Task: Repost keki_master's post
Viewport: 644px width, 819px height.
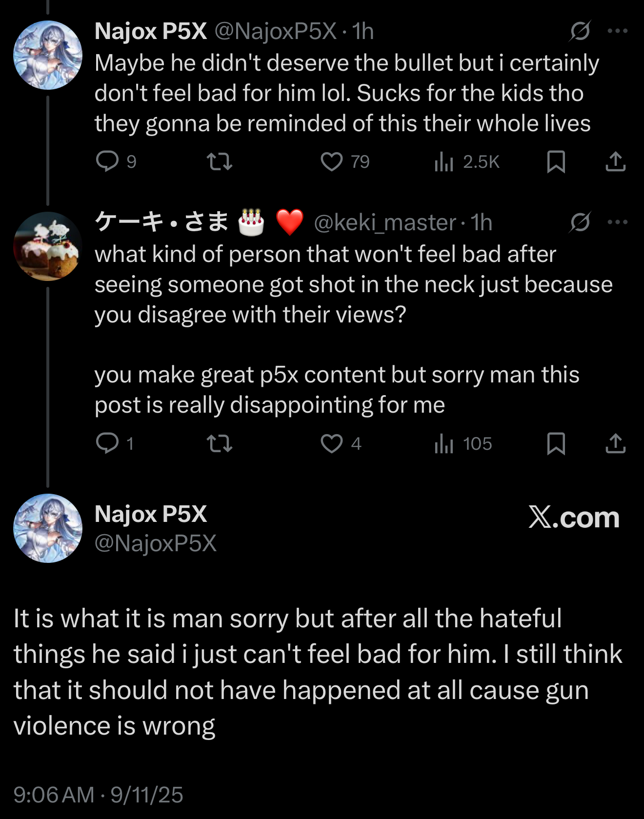Action: (x=220, y=443)
